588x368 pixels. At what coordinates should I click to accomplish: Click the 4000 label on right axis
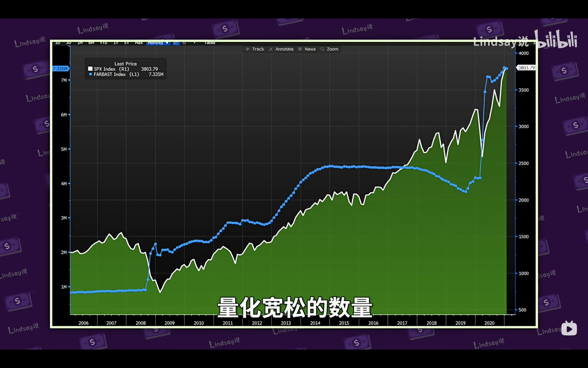(x=523, y=53)
